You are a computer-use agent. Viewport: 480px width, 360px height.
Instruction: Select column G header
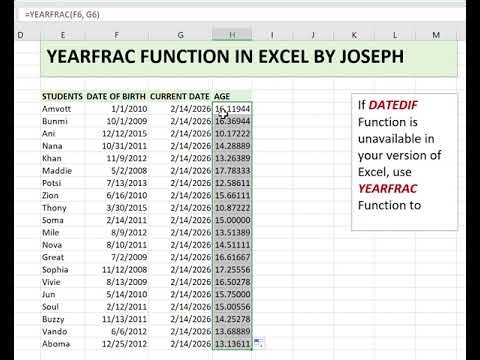(180, 35)
